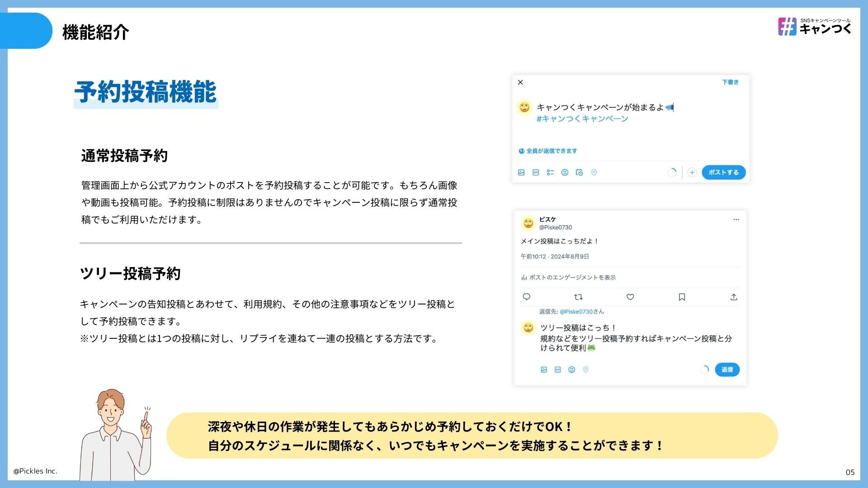
Task: Open the three-dot more menu on post
Action: [x=736, y=220]
